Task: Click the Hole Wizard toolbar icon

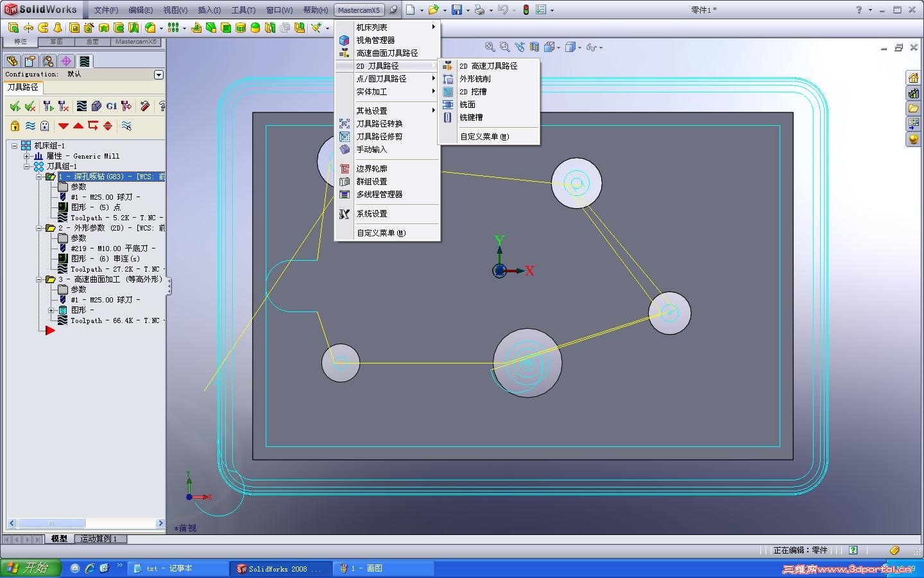Action: pos(89,28)
